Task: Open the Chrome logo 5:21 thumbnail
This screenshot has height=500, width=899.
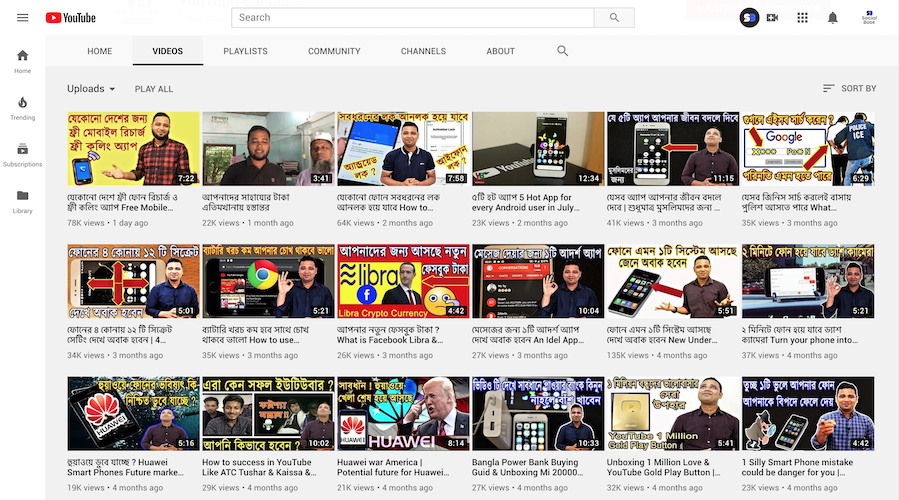Action: 268,281
